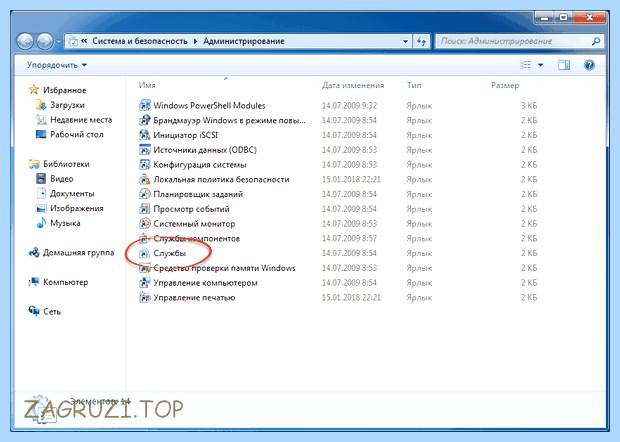Click the Back navigation arrow button
This screenshot has width=620, height=442.
point(25,41)
